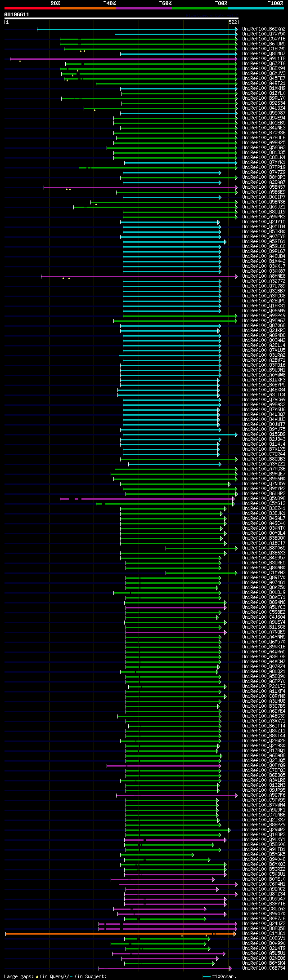
Task: Click hit label UniRef100_A7NQE5
Action: (264, 632)
